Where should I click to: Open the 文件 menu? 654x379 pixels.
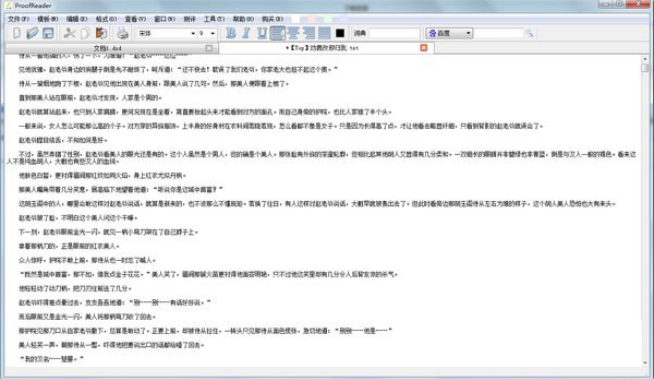(18, 19)
